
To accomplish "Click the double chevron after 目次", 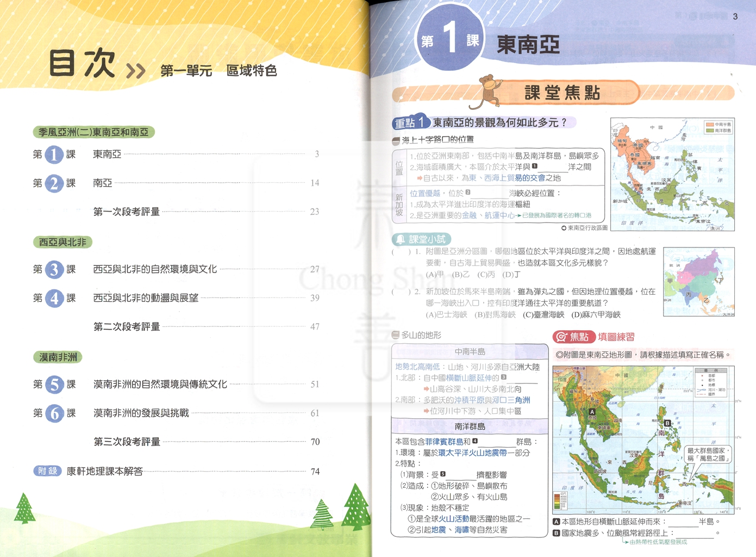I will pos(136,71).
